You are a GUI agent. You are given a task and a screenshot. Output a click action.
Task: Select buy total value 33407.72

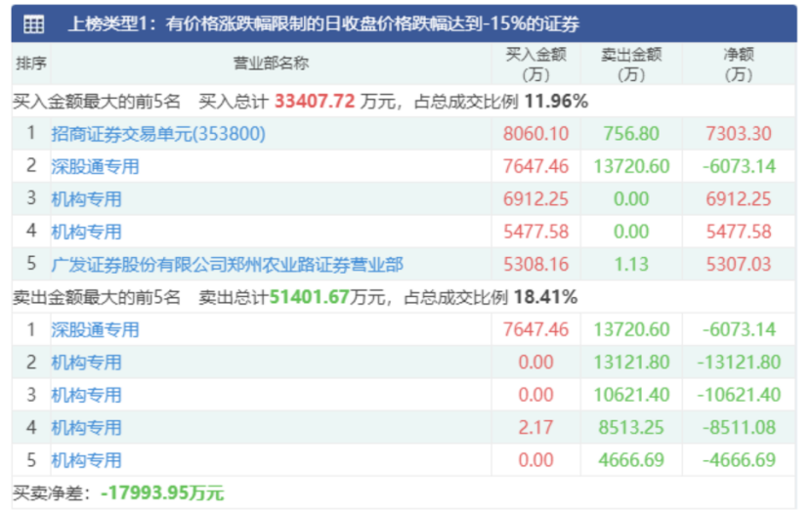click(x=315, y=101)
